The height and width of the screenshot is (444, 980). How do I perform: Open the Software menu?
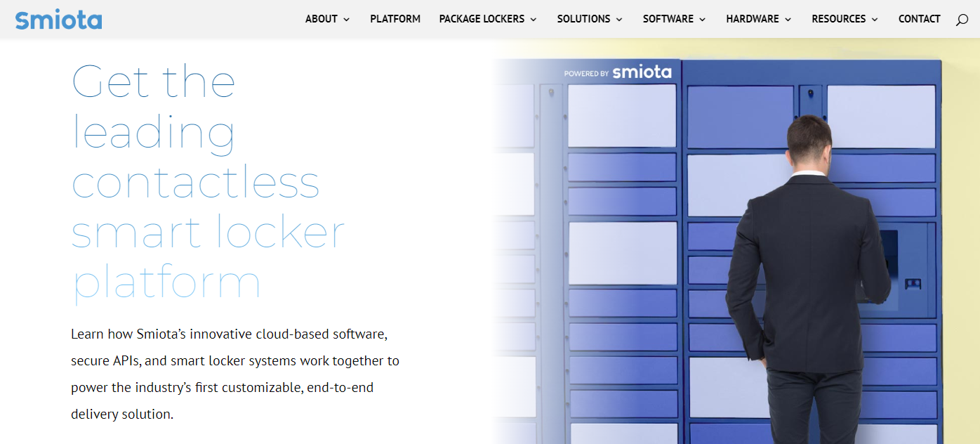pos(668,19)
